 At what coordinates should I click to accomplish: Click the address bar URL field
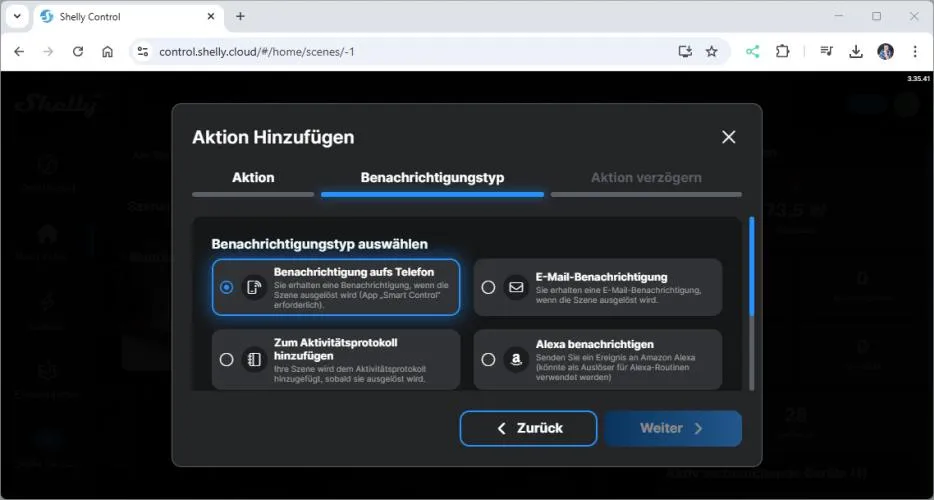(400, 51)
